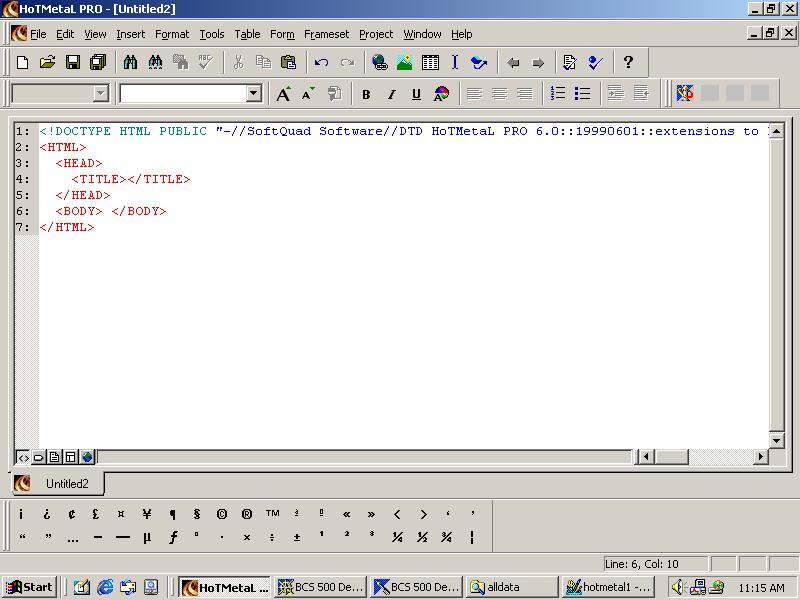Paste using the clipboard icon
The image size is (800, 600).
(x=288, y=63)
